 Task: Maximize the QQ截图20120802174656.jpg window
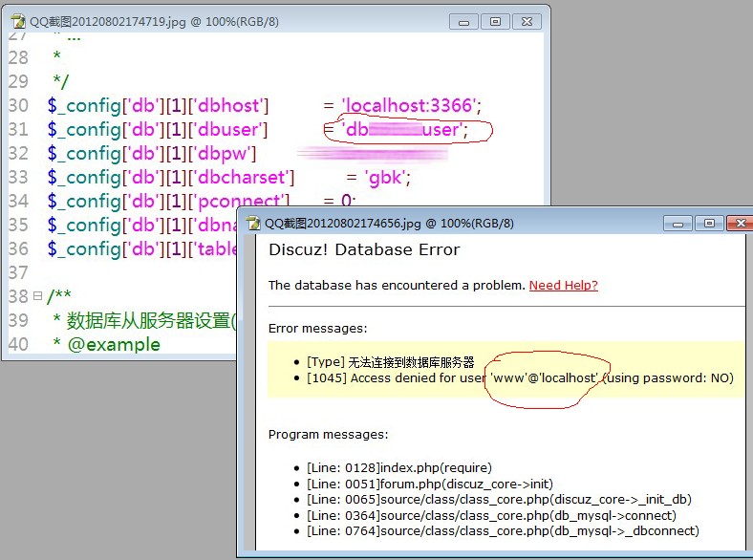click(709, 224)
